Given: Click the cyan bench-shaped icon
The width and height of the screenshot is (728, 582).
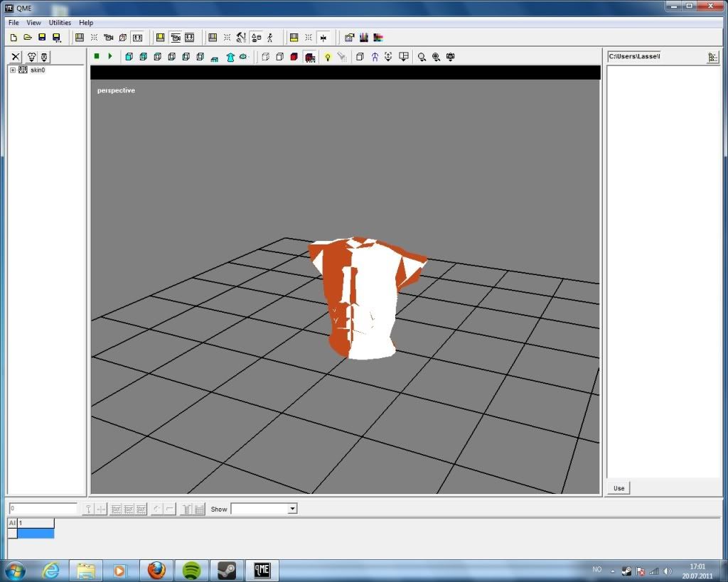Looking at the screenshot, I should pos(215,58).
